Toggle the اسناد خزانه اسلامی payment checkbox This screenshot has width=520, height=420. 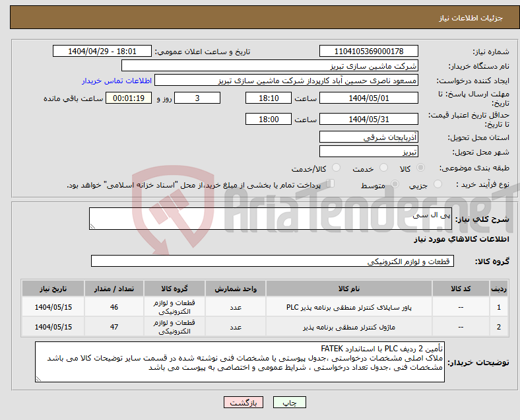tap(330, 184)
